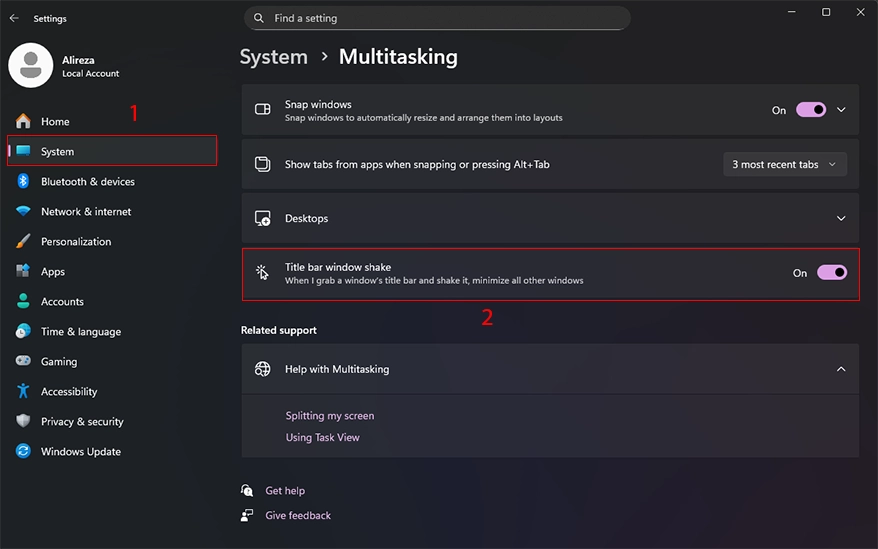Turn off the Snap windows toggle
The image size is (878, 549).
tap(810, 110)
